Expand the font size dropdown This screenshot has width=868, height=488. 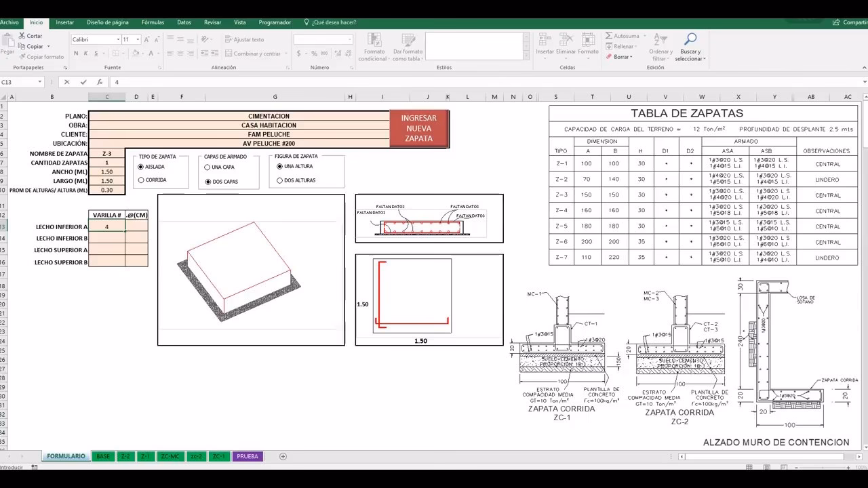(138, 40)
